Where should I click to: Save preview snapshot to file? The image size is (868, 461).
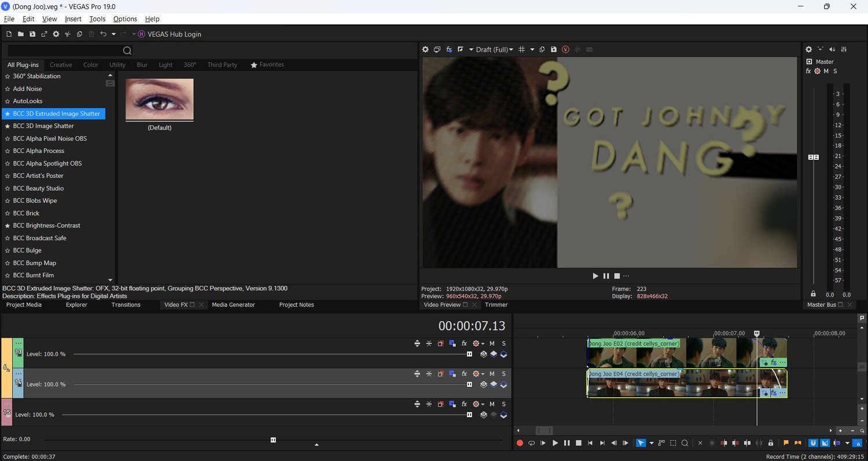tap(554, 50)
